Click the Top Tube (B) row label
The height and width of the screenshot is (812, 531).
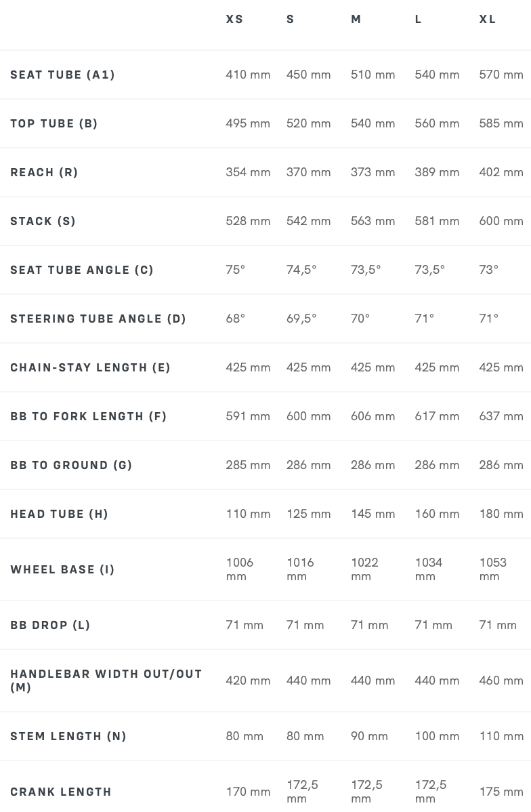tap(54, 123)
